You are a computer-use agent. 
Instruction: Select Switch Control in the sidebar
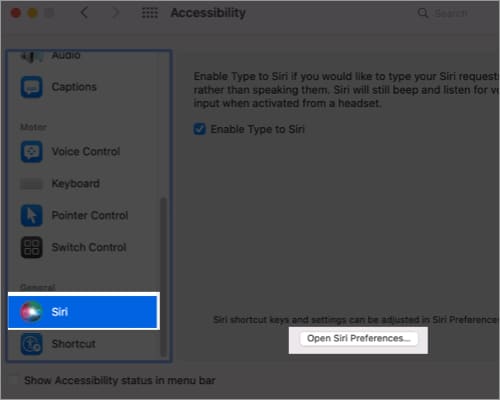[x=83, y=247]
